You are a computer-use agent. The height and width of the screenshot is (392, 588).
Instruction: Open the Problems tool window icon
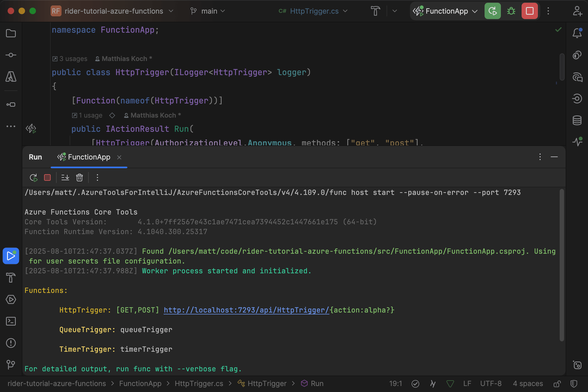11,343
